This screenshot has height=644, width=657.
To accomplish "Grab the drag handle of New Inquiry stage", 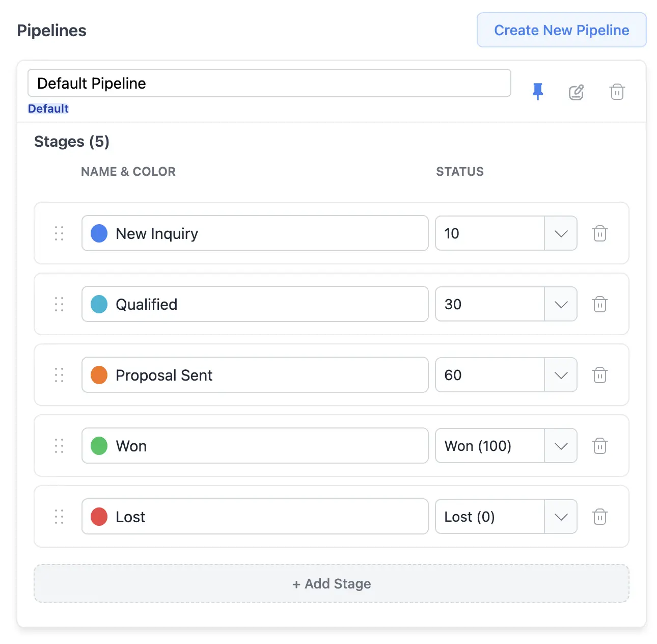I will [x=59, y=233].
